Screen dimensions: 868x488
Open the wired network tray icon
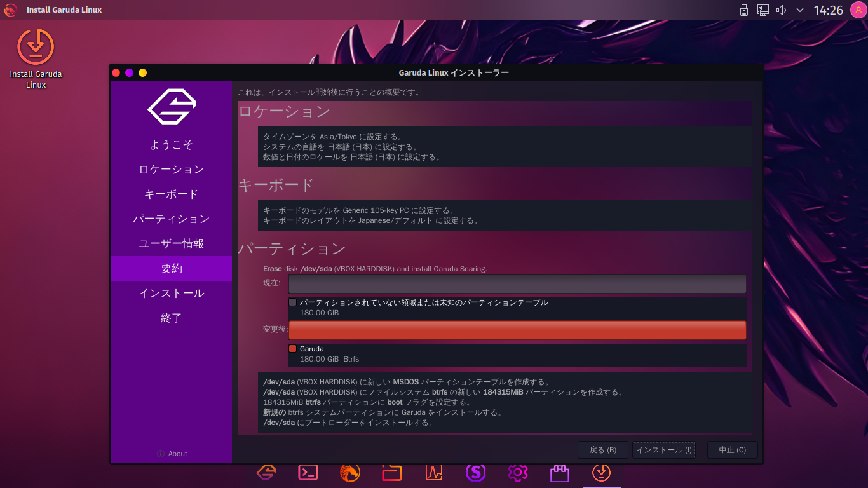tap(763, 10)
